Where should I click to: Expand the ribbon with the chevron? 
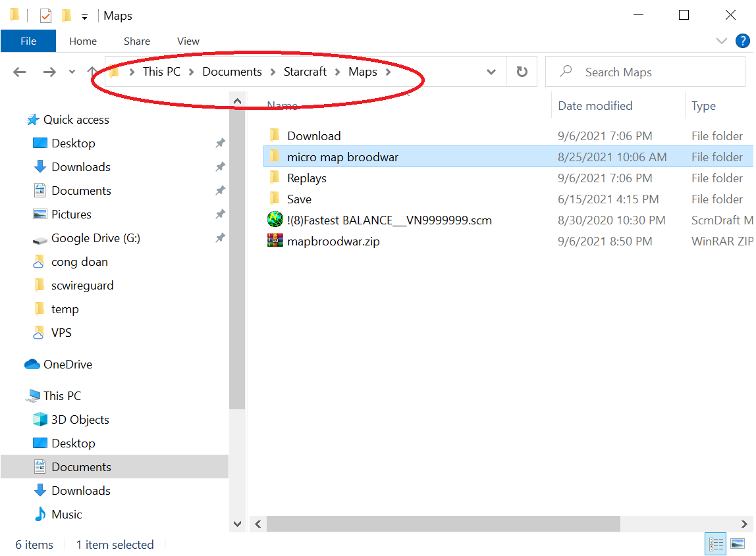coord(721,41)
